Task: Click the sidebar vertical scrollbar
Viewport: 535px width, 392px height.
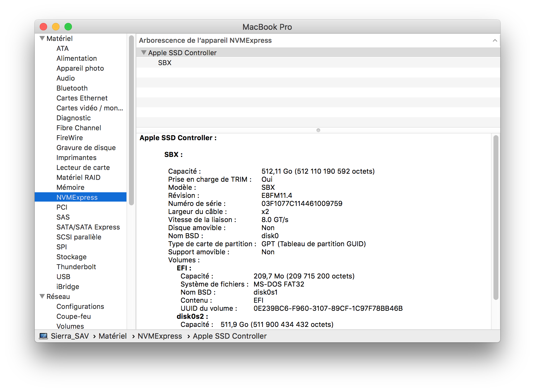Action: [131, 120]
